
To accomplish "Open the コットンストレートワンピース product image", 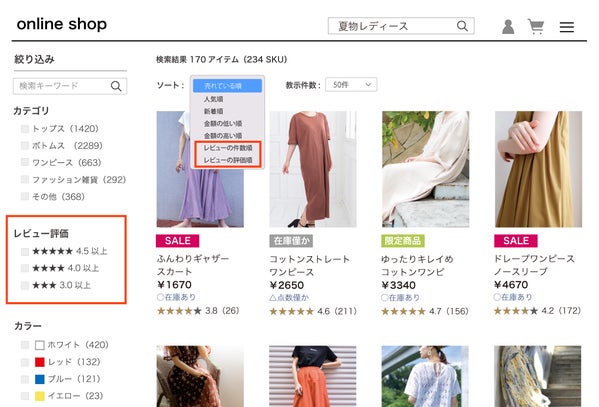I will click(x=313, y=169).
